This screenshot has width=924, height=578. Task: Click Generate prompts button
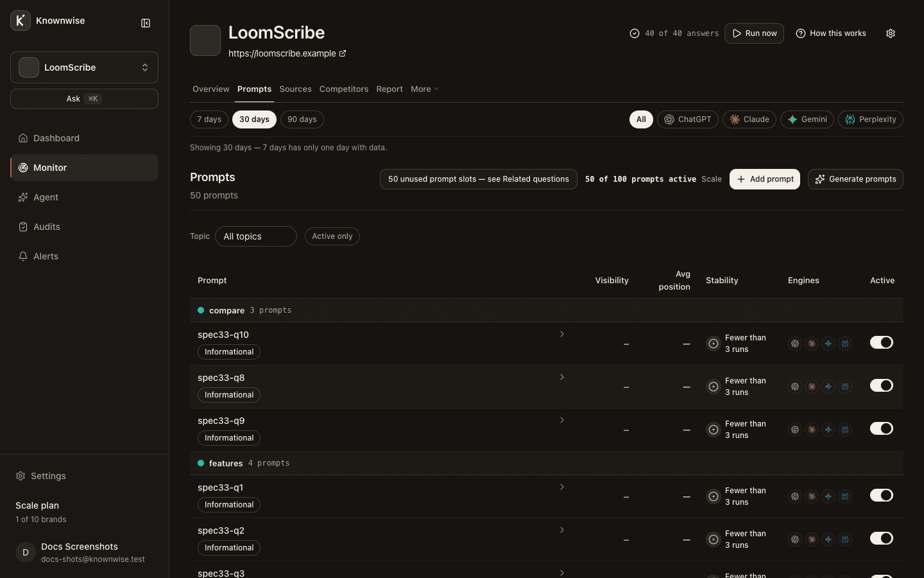click(855, 179)
